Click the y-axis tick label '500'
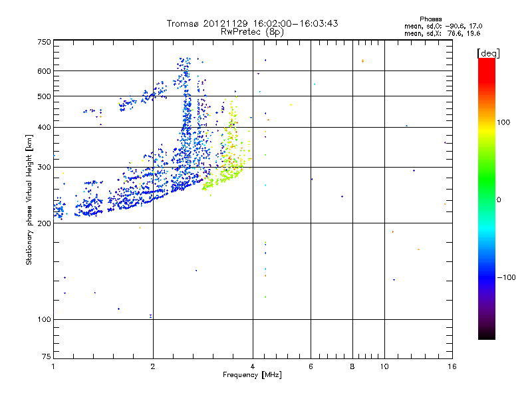 point(45,96)
